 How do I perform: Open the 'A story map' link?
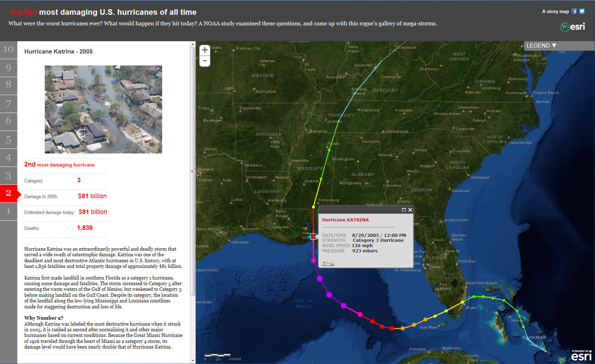tap(555, 12)
